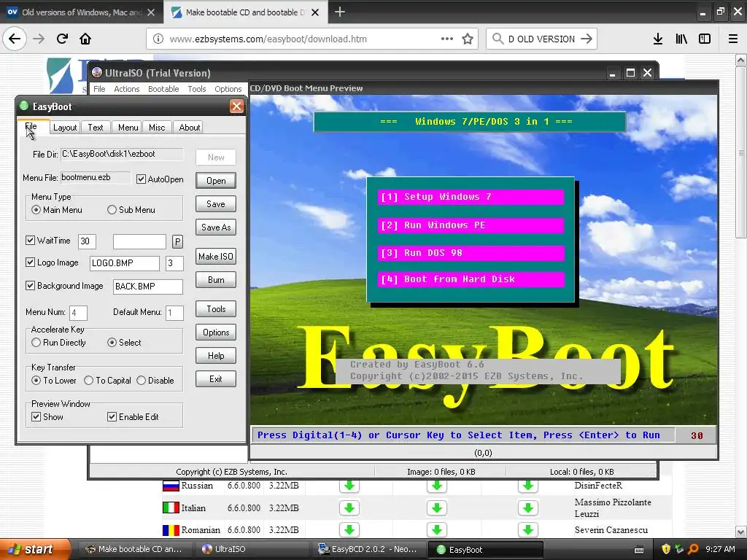This screenshot has height=560, width=747.
Task: Click the third download arrow in Russian row
Action: tap(528, 485)
